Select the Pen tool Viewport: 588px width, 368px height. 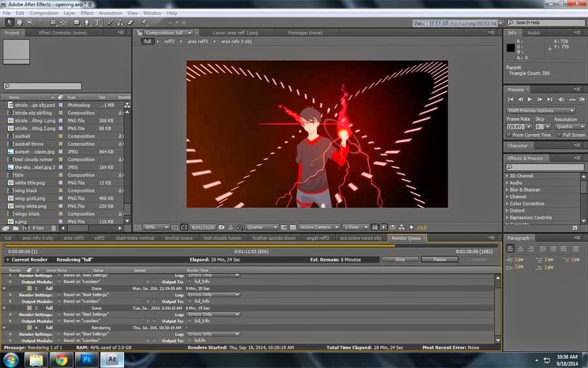point(87,22)
